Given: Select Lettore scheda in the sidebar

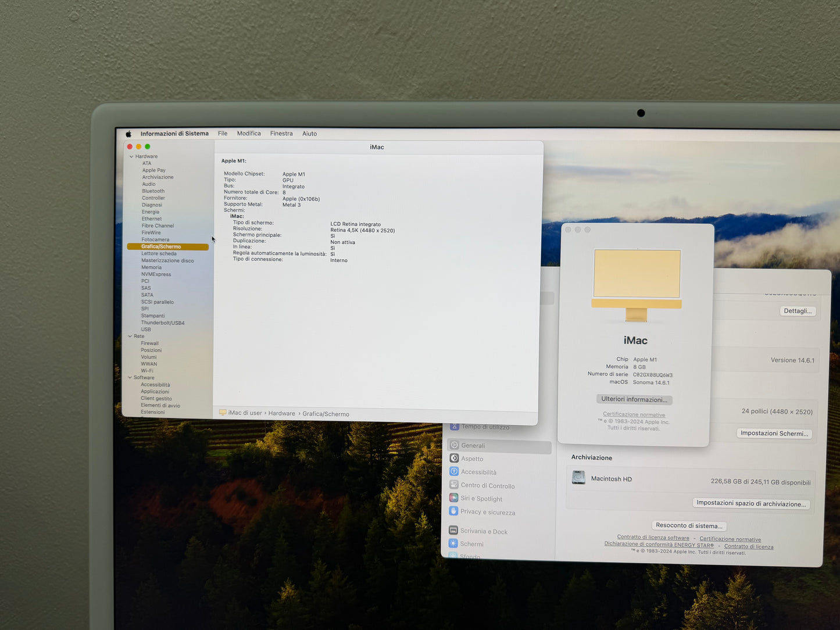Looking at the screenshot, I should 159,253.
